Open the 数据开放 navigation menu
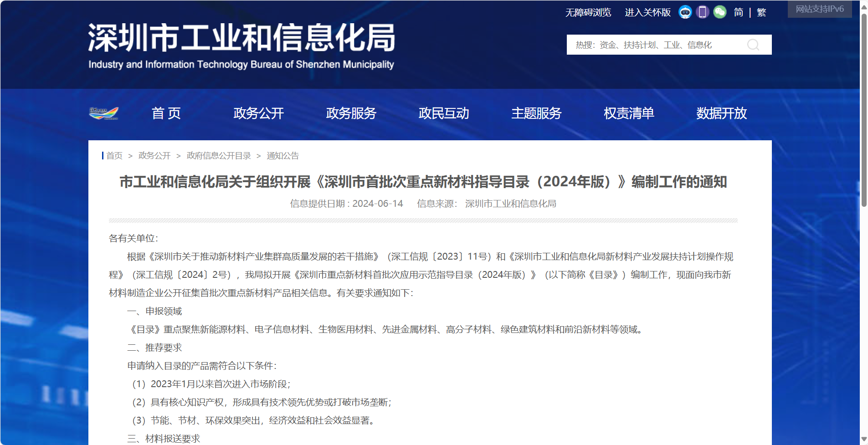Image resolution: width=868 pixels, height=445 pixels. click(x=721, y=113)
